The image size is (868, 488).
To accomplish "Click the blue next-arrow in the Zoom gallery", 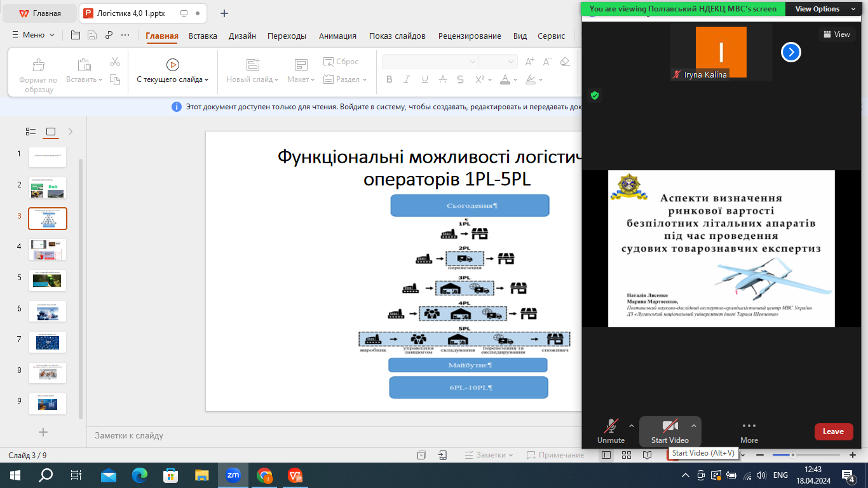I will tap(790, 52).
